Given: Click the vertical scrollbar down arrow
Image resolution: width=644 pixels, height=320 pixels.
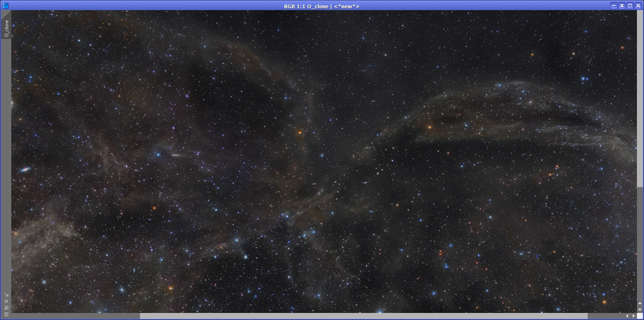Looking at the screenshot, I should click(639, 309).
